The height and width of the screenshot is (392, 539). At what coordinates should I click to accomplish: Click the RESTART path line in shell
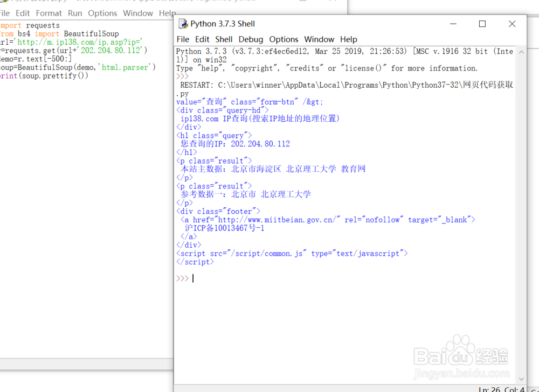pyautogui.click(x=347, y=85)
